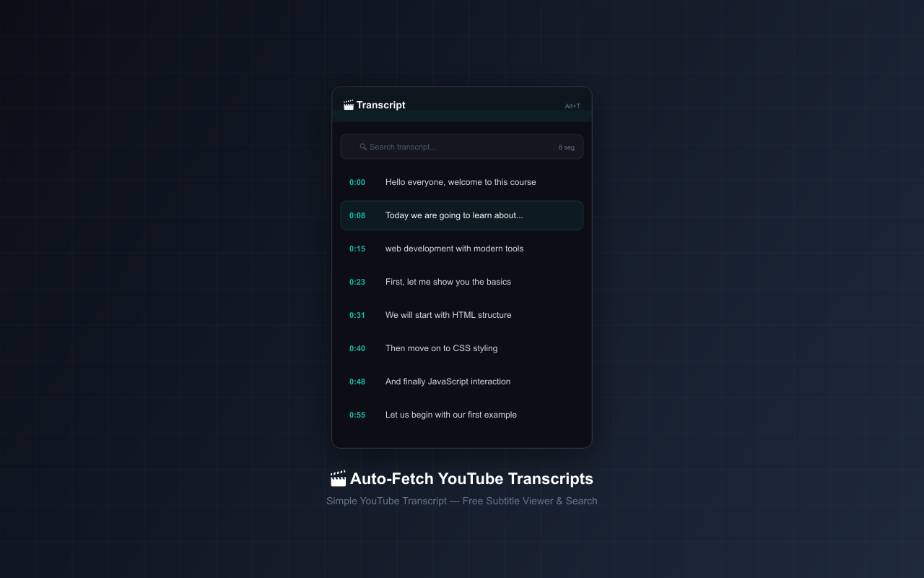
Task: Select the highlighted transcript row about learning
Action: pos(462,215)
